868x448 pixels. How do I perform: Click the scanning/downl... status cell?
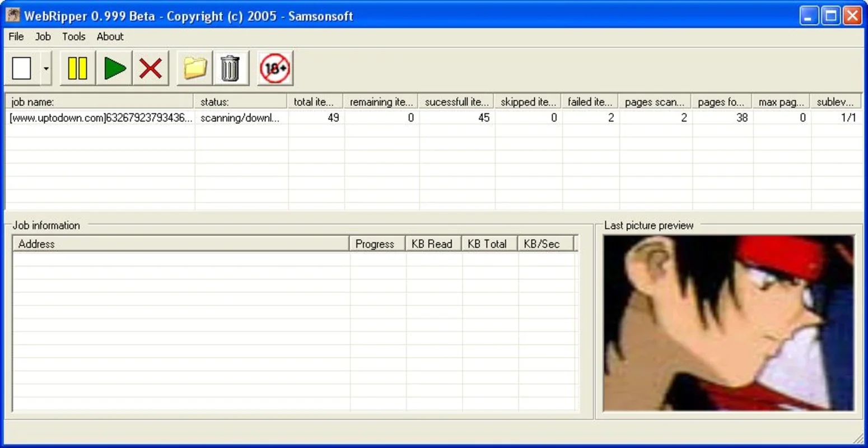tap(241, 118)
